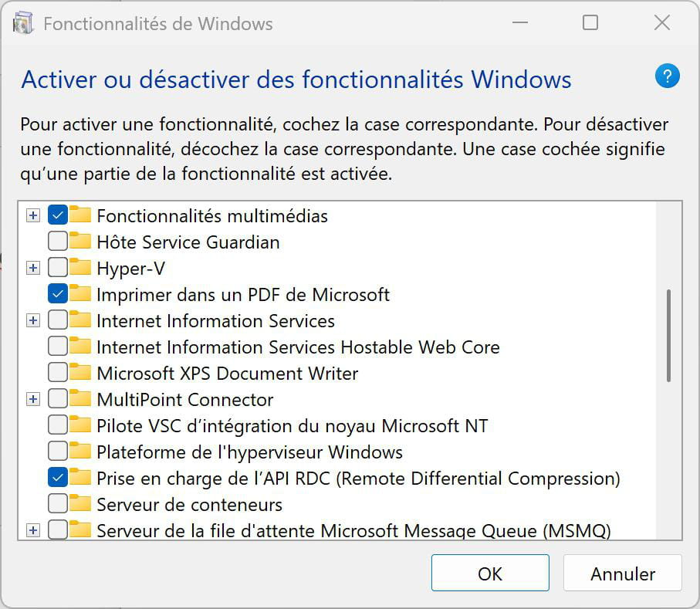
Task: Click the Windows Features title bar icon
Action: point(23,23)
